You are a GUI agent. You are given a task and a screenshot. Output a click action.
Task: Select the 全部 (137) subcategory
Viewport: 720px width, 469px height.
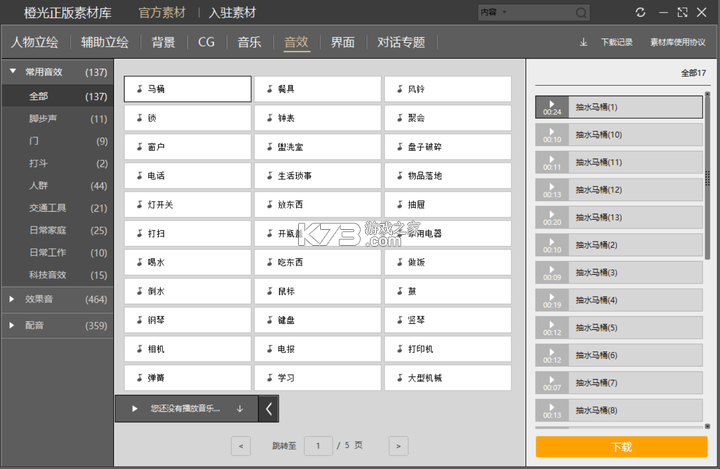[57, 96]
